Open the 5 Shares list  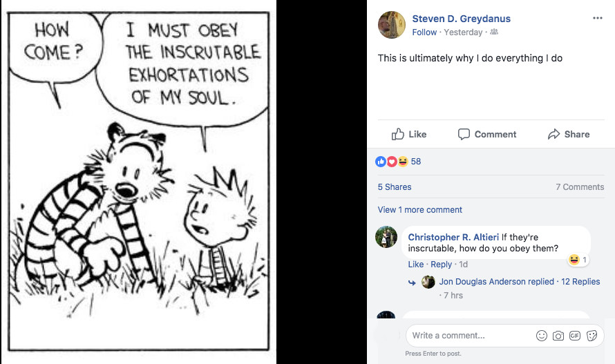coord(395,187)
